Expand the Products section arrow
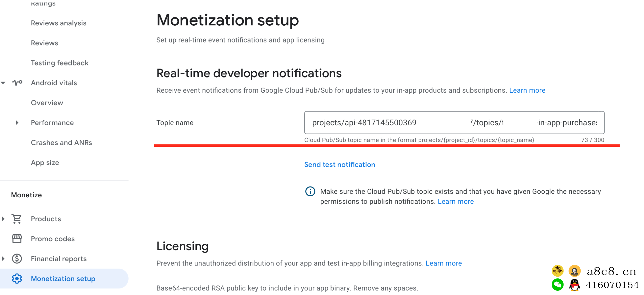 (x=3, y=218)
